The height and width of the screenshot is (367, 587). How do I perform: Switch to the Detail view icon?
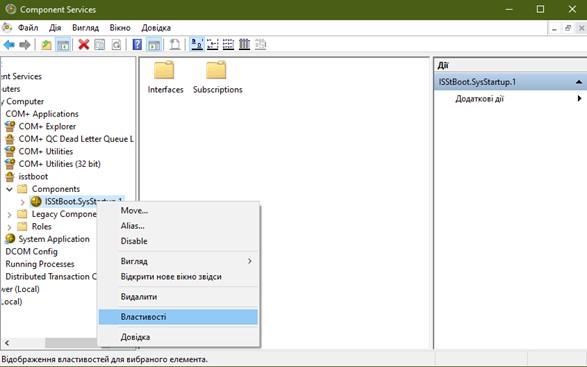244,45
